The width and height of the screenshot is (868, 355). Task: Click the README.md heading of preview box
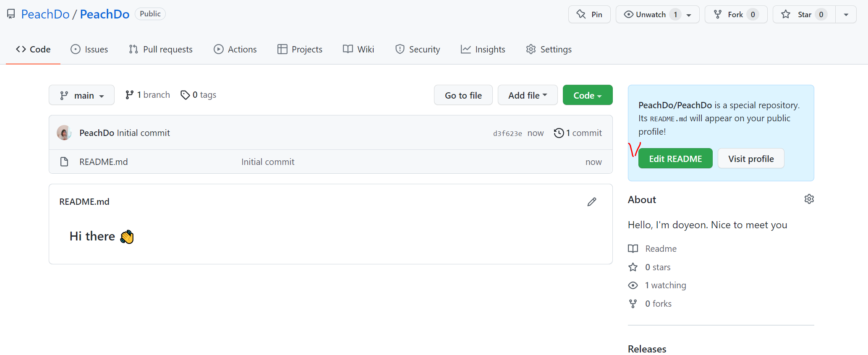tap(84, 202)
